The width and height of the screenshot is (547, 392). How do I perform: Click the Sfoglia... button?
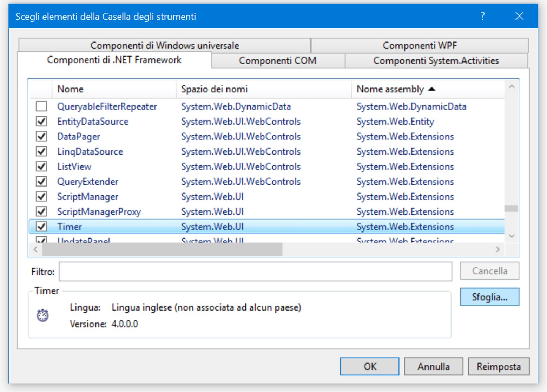[489, 297]
